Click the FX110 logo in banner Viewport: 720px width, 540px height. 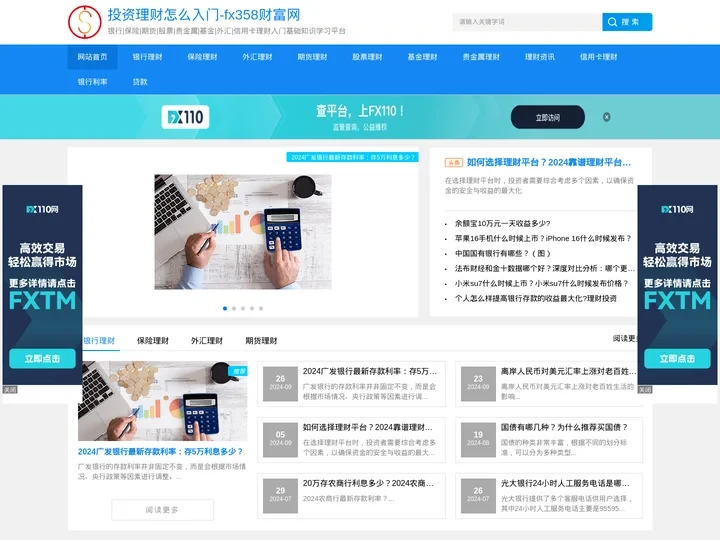tap(186, 117)
